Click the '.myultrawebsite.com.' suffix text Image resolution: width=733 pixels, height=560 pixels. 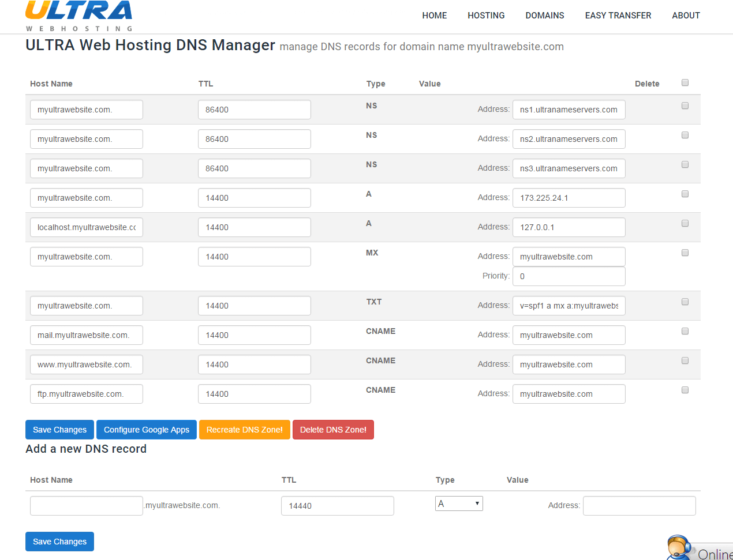pyautogui.click(x=182, y=505)
